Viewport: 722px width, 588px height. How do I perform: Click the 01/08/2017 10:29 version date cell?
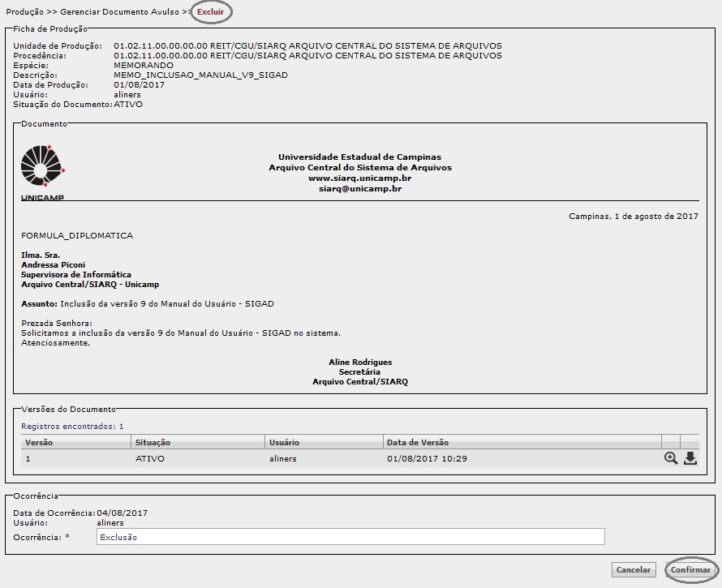pos(427,458)
